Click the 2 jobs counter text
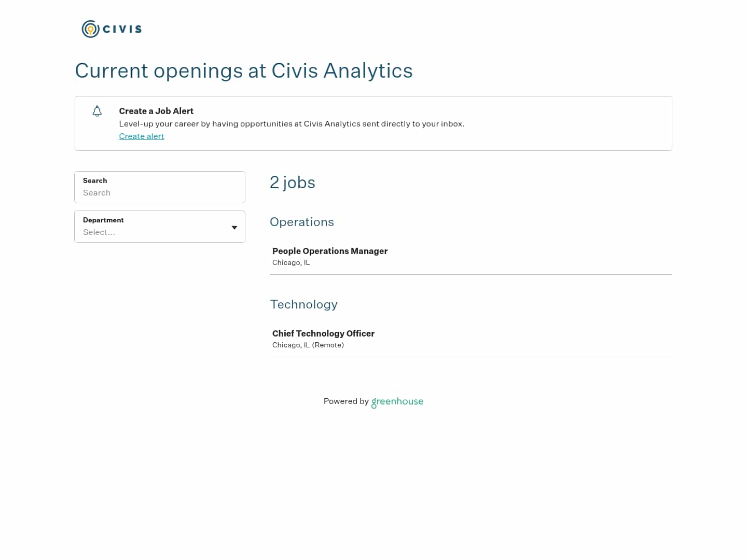Viewport: 747px width, 560px height. point(292,183)
